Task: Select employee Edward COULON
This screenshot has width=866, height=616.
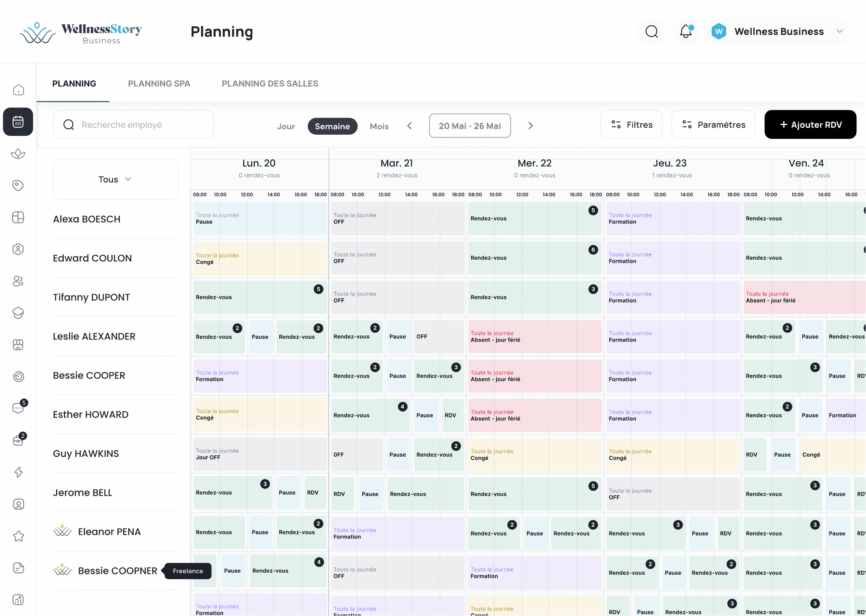Action: pos(92,258)
